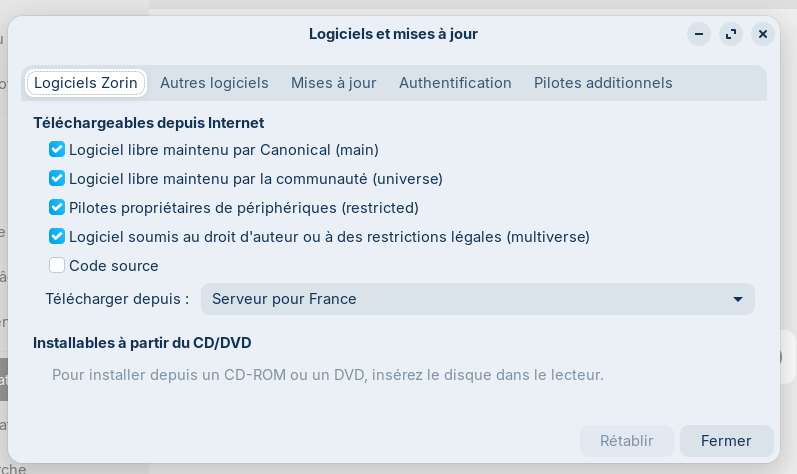
Task: Minimize the Logiciels et mises à jour window
Action: [699, 34]
